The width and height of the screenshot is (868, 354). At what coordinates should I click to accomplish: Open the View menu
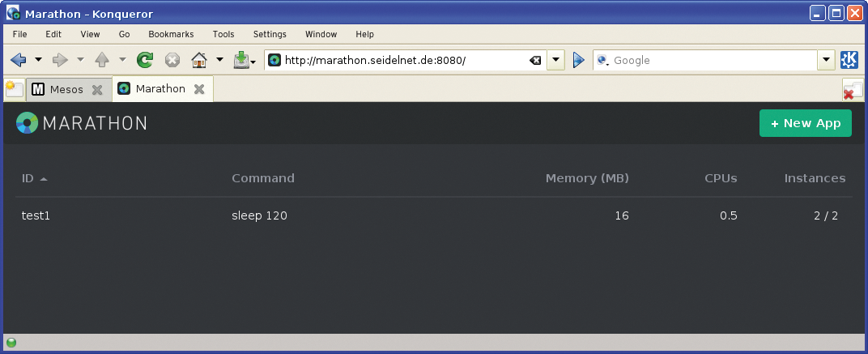tap(90, 34)
